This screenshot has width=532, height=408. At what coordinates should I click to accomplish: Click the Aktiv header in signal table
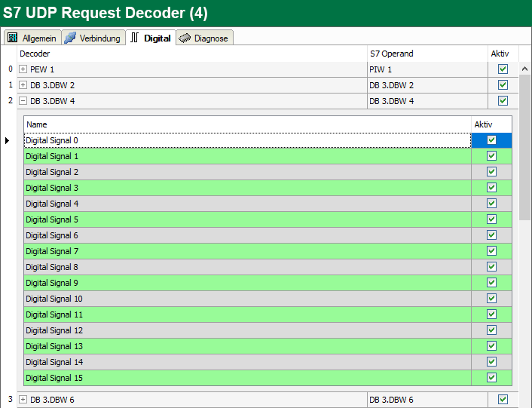[x=491, y=124]
